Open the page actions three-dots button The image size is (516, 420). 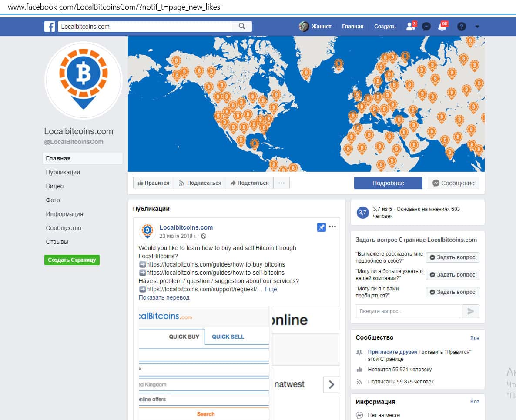281,183
